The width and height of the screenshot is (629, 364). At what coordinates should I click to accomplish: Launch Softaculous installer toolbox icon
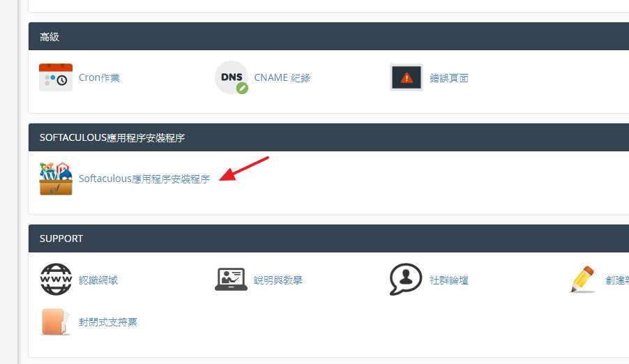click(x=56, y=179)
